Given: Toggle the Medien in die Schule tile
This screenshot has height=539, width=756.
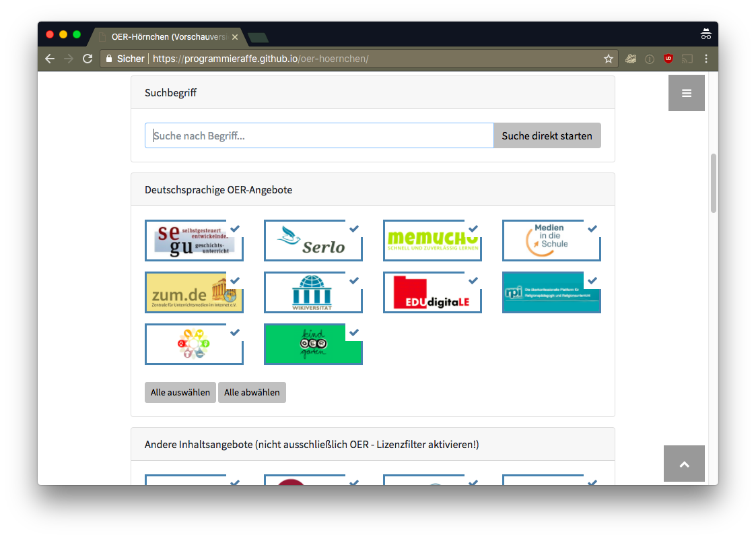Looking at the screenshot, I should click(551, 241).
